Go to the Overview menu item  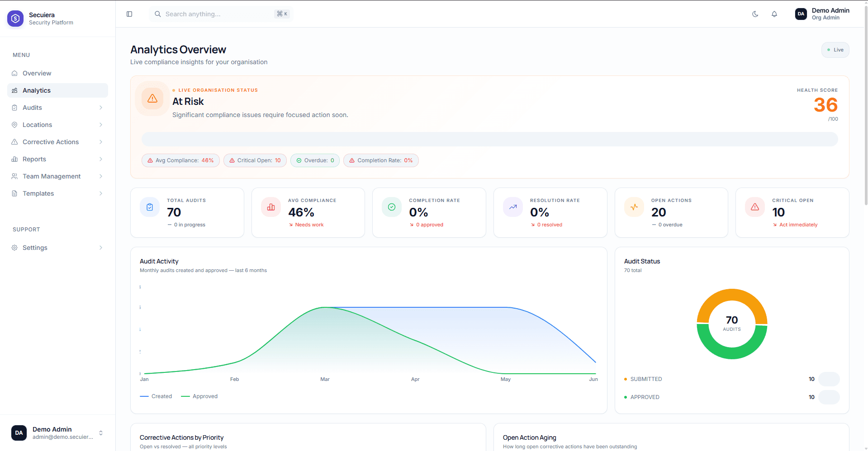click(57, 73)
